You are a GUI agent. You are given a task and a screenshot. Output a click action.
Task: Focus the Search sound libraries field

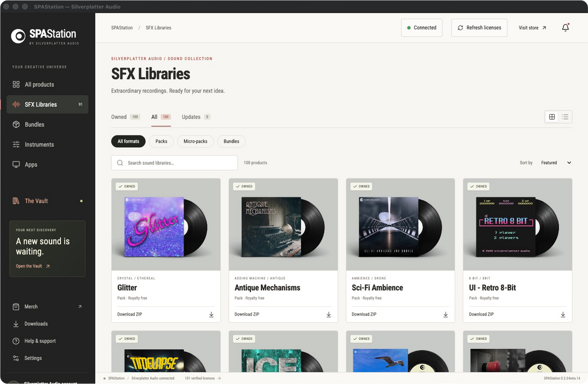click(x=174, y=163)
